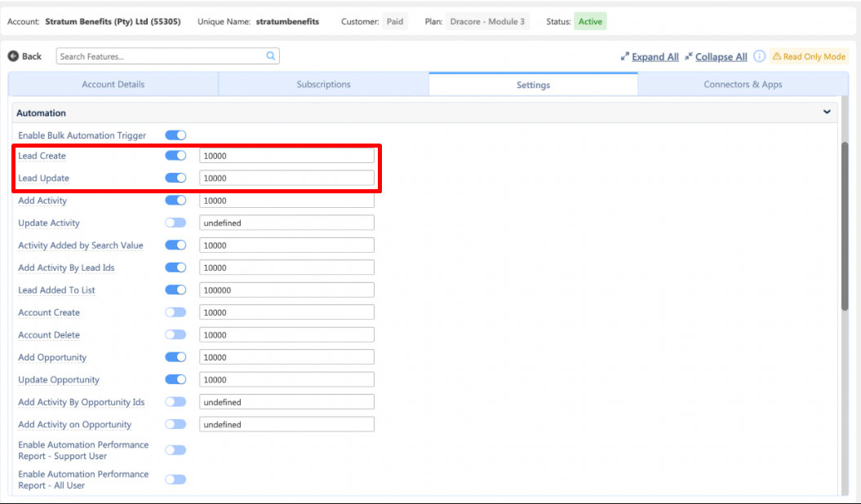Toggle the Lead Create switch
861x504 pixels.
[x=175, y=155]
